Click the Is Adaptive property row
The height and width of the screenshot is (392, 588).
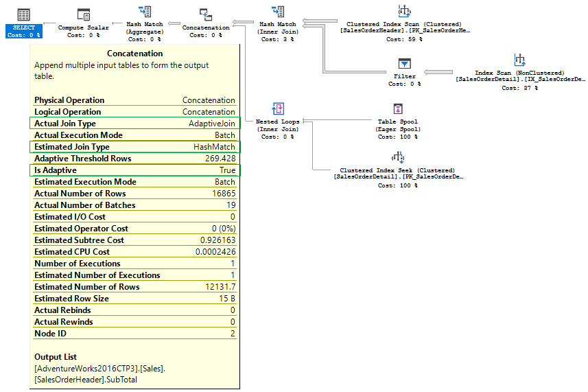tap(134, 170)
